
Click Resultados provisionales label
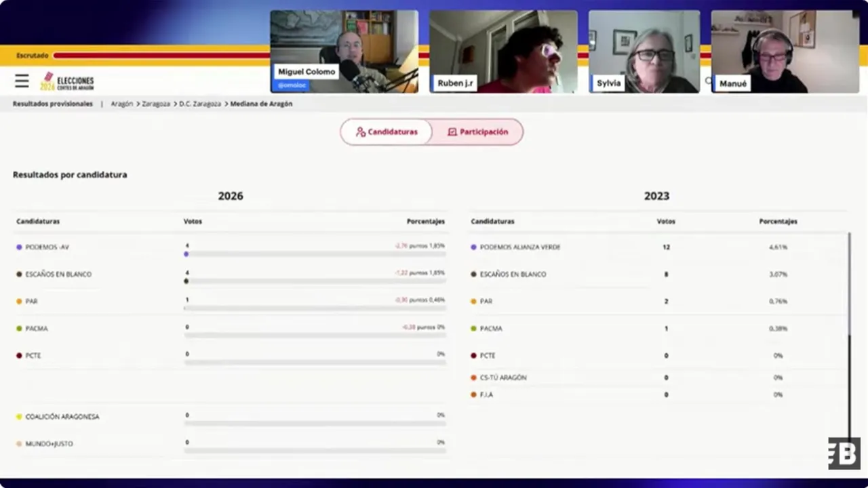53,104
